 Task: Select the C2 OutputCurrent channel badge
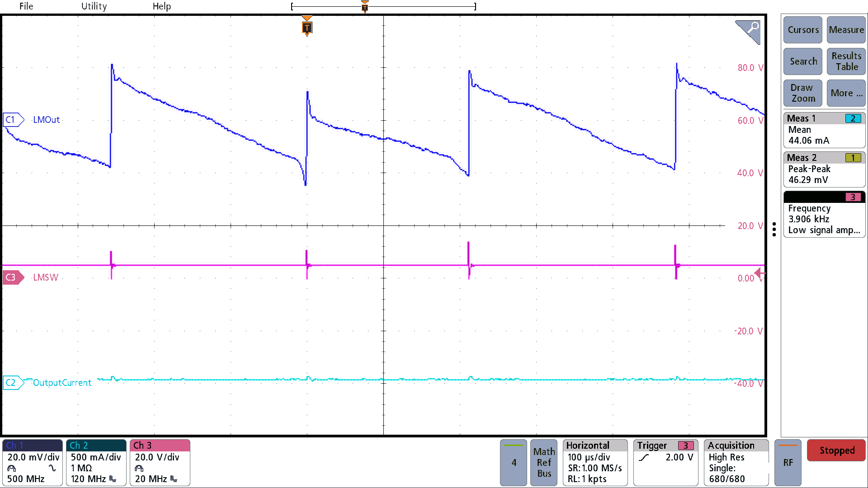click(x=13, y=382)
